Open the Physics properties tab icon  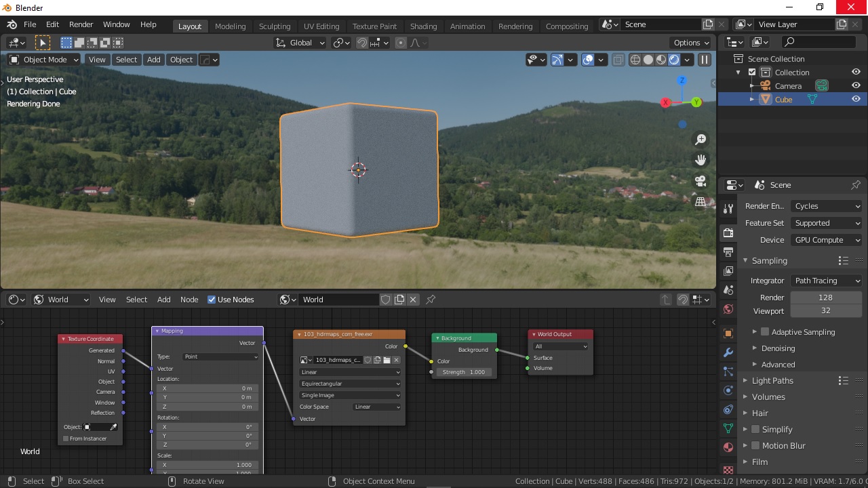coord(728,390)
